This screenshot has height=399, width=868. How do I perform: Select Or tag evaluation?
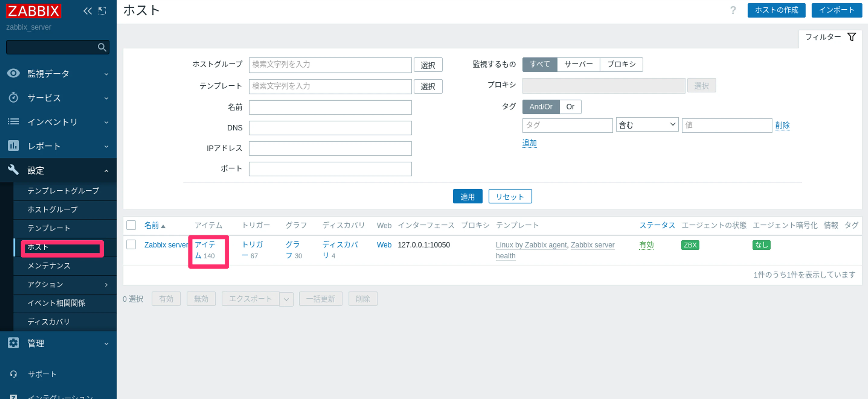[570, 107]
